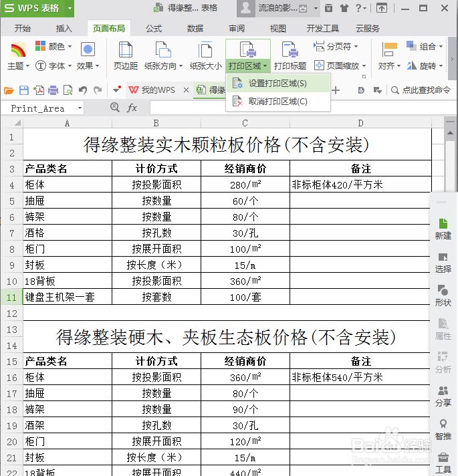
Task: Choose 设置打印区域(S) from the menu
Action: click(278, 83)
